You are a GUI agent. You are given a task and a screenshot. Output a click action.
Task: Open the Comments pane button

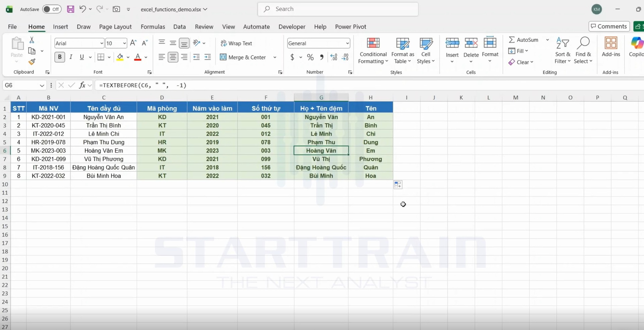609,26
